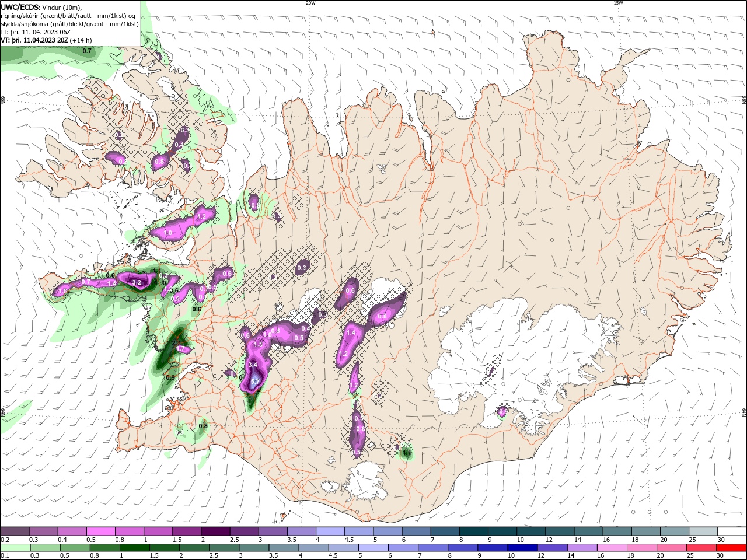The image size is (747, 560).
Task: Click the 0.5–0.8 green rain scale swatch
Action: pyautogui.click(x=75, y=548)
